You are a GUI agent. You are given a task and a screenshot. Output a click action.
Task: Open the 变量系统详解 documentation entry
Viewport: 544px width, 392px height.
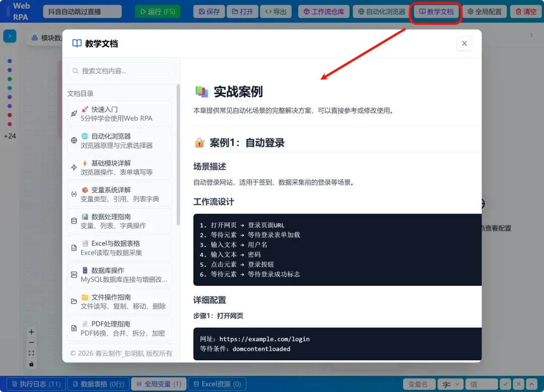click(x=119, y=194)
